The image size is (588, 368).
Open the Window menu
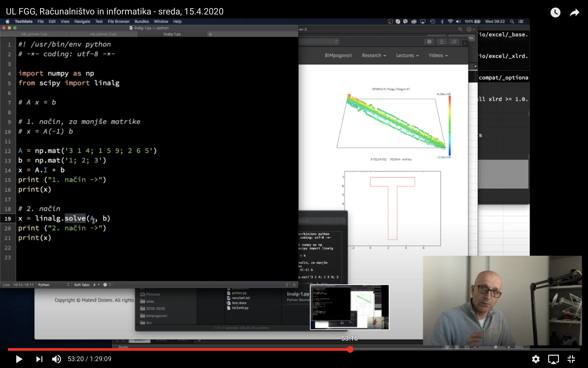(x=161, y=21)
